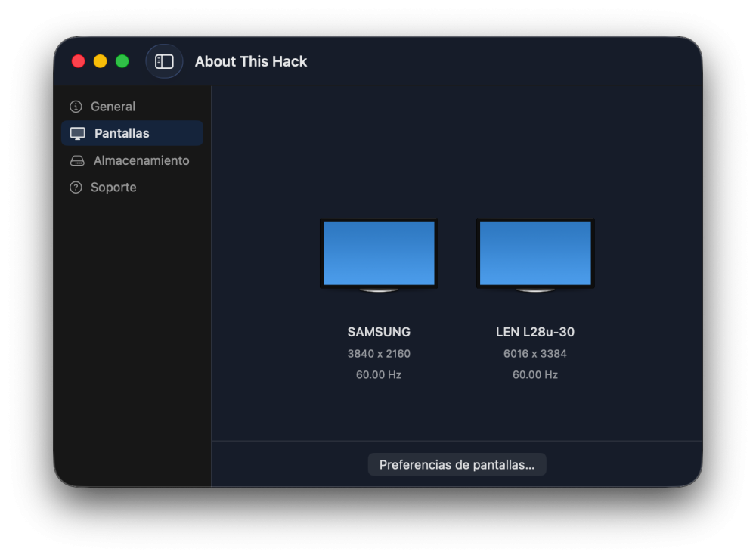Click the LEN L28u-30 display name
Image resolution: width=756 pixels, height=558 pixels.
(535, 332)
